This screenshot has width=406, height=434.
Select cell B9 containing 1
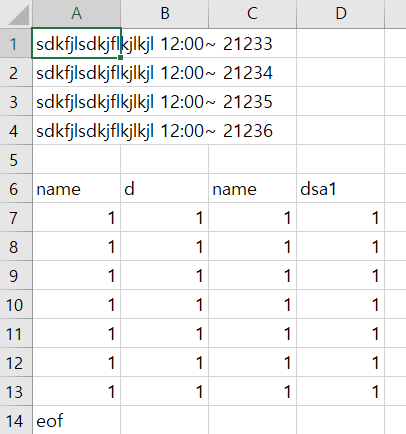[x=165, y=275]
